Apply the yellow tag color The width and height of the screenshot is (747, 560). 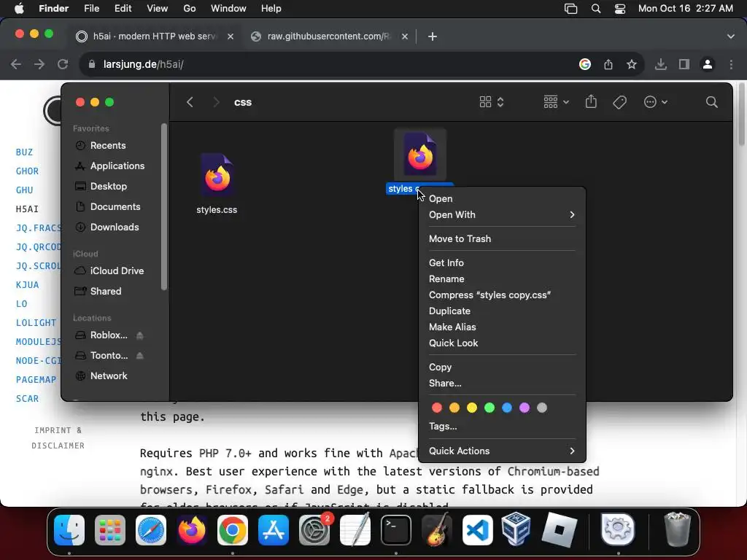(x=472, y=408)
